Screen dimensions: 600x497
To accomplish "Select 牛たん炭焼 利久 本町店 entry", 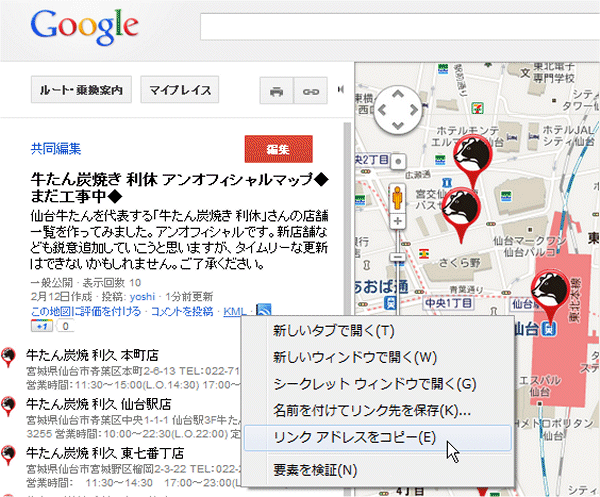I will point(92,355).
